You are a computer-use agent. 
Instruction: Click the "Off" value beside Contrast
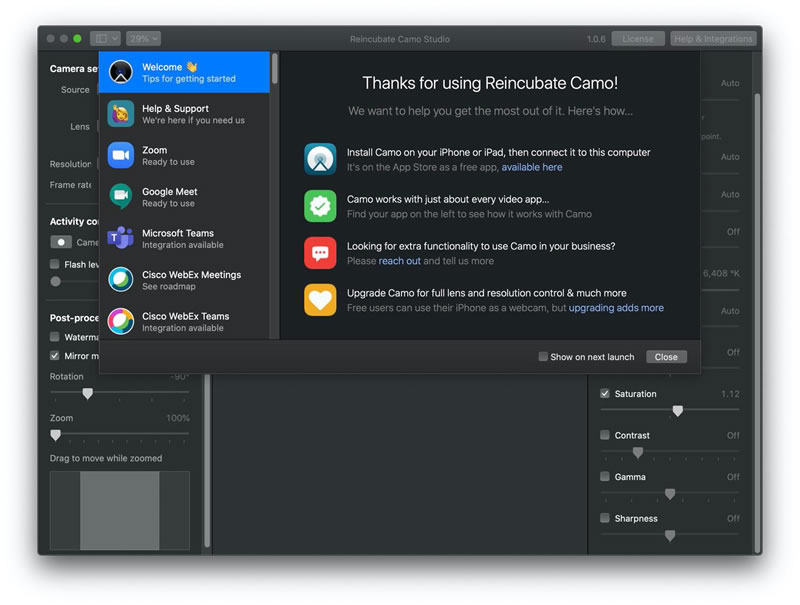[733, 436]
